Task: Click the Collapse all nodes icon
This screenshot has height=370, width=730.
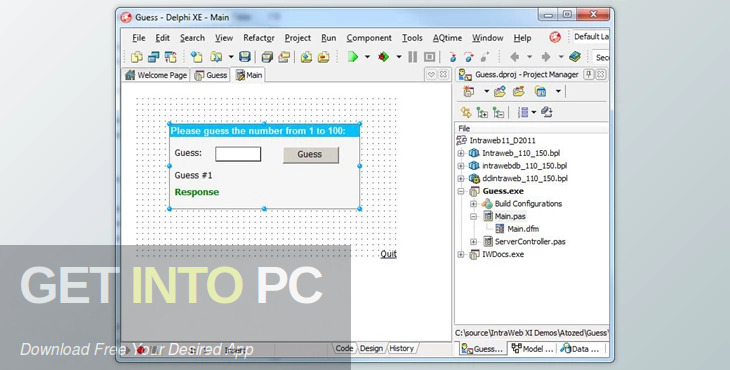Action: click(499, 112)
